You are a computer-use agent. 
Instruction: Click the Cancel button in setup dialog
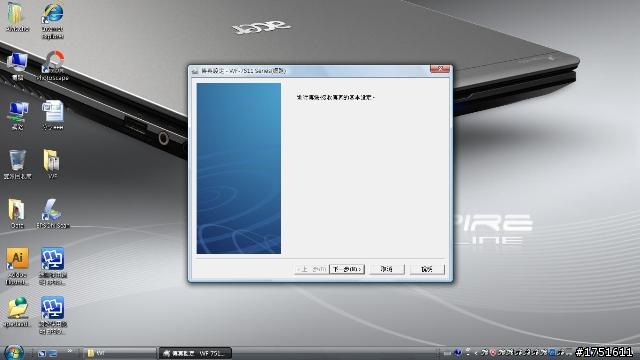[387, 269]
